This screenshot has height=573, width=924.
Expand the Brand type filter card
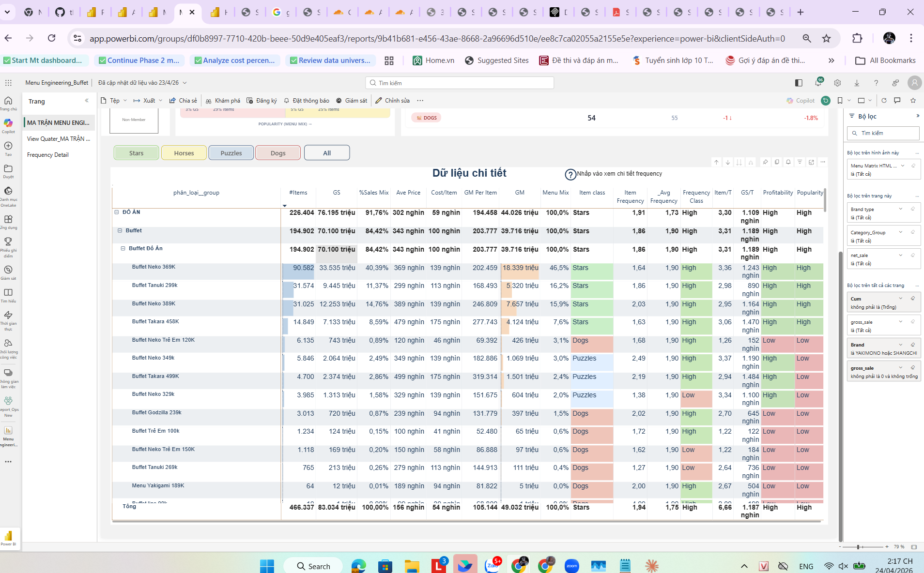pyautogui.click(x=901, y=209)
